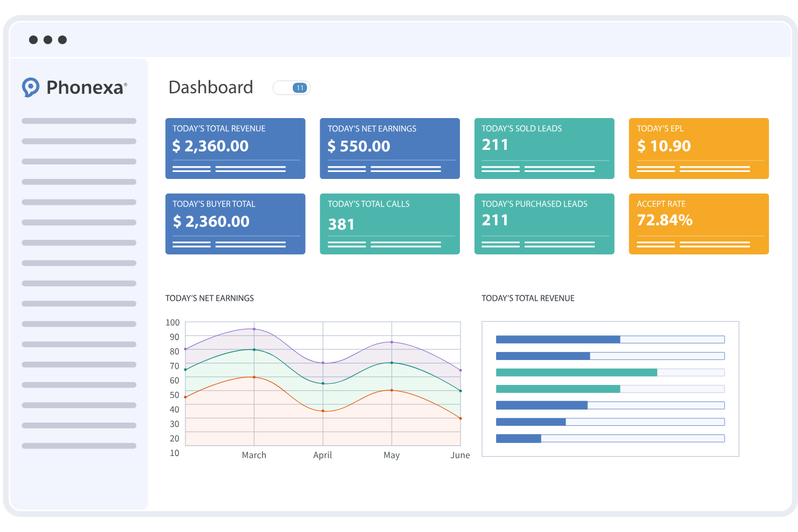Screen dimensions: 798x532
Task: Expand the Today's Net Earnings chart section
Action: pyautogui.click(x=210, y=298)
